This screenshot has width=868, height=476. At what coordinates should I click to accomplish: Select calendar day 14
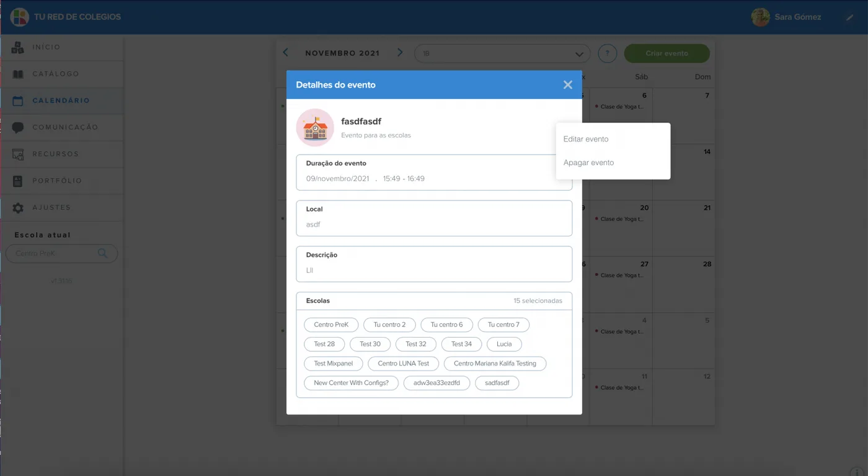pos(683,172)
